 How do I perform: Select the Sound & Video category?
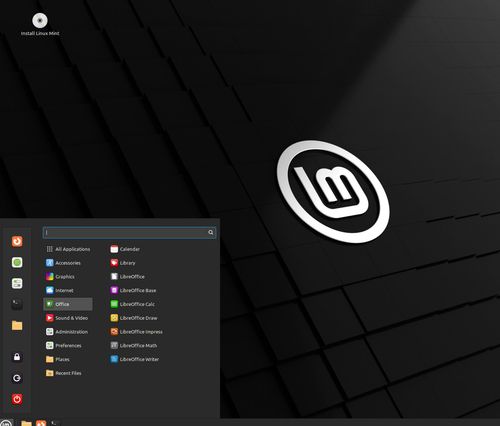tap(68, 318)
